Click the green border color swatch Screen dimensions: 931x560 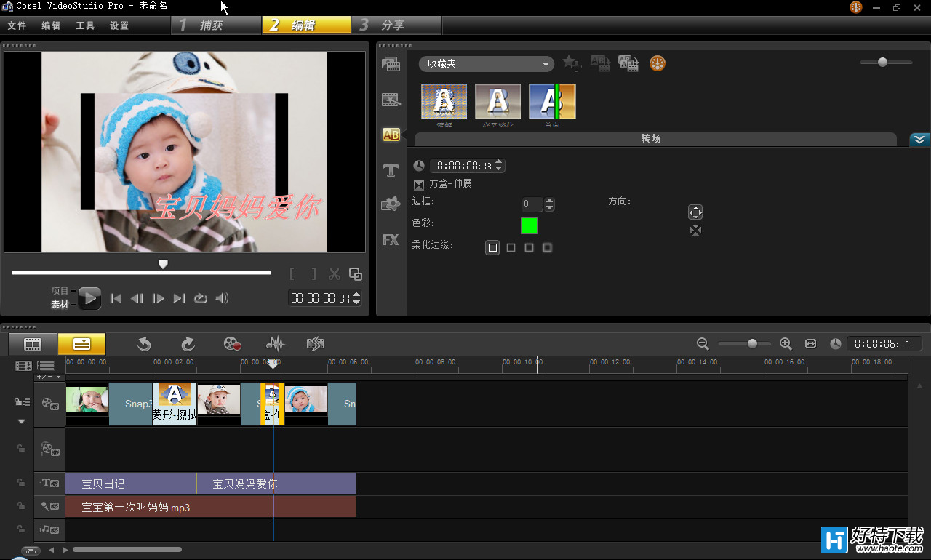pyautogui.click(x=529, y=225)
